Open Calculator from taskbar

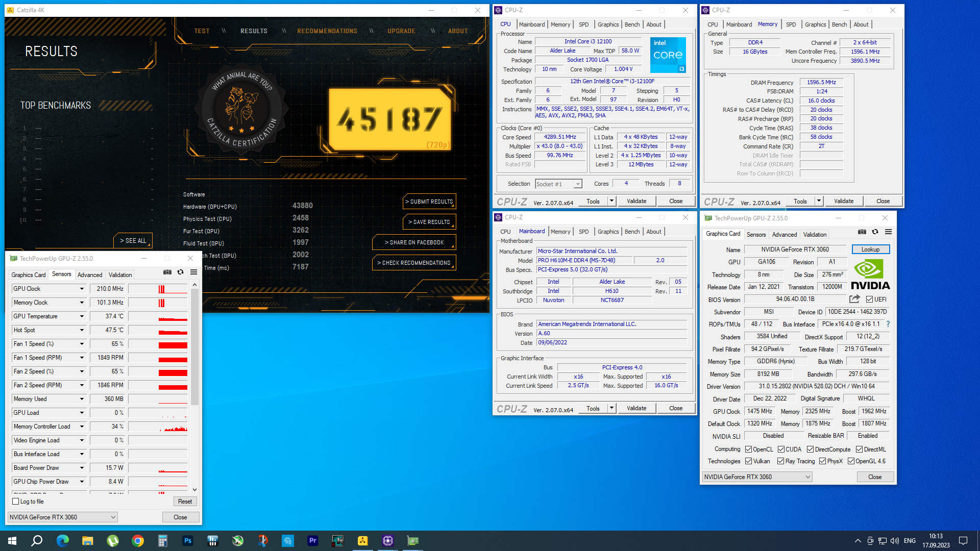[x=162, y=541]
